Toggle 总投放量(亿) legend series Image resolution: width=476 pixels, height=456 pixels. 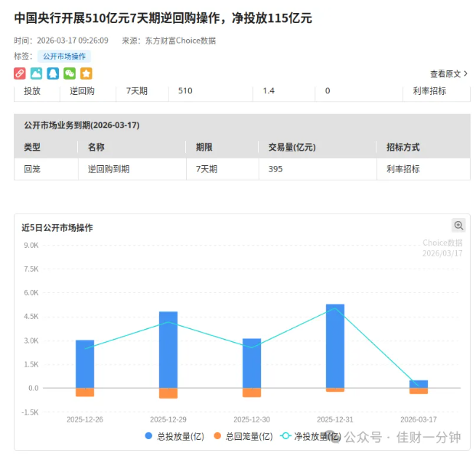click(174, 437)
